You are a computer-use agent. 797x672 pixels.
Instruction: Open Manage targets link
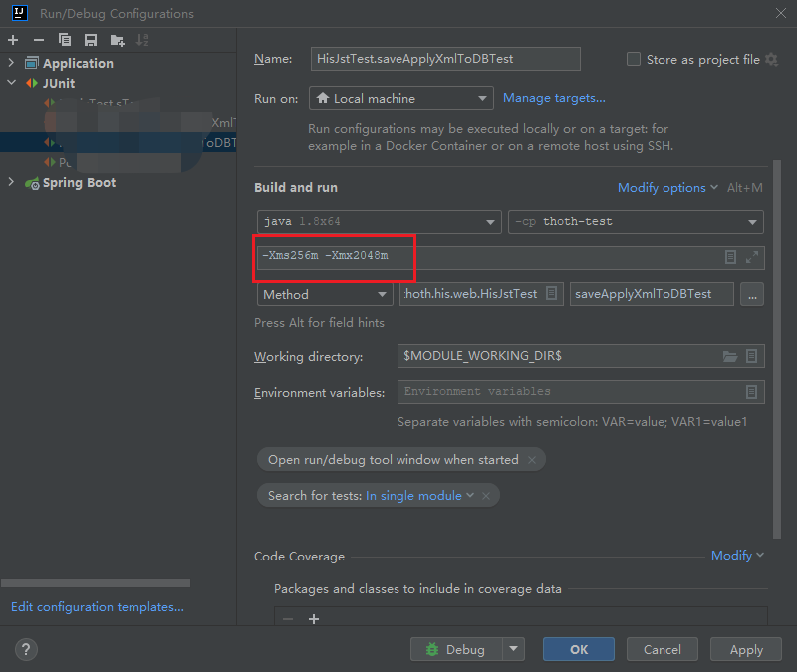[554, 98]
